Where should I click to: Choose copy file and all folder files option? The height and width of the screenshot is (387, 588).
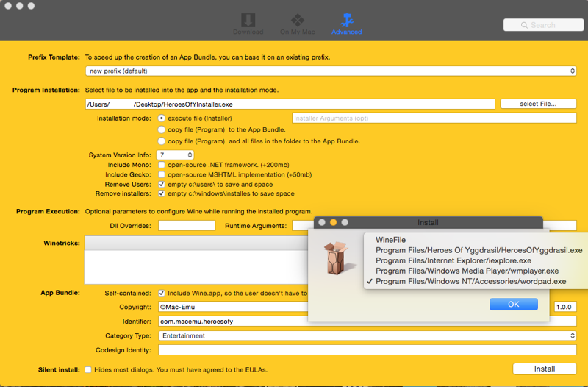[x=161, y=141]
